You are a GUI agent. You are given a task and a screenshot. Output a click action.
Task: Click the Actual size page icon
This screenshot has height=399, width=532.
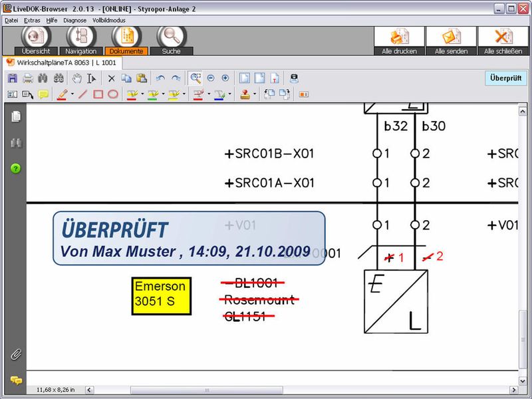click(x=275, y=78)
